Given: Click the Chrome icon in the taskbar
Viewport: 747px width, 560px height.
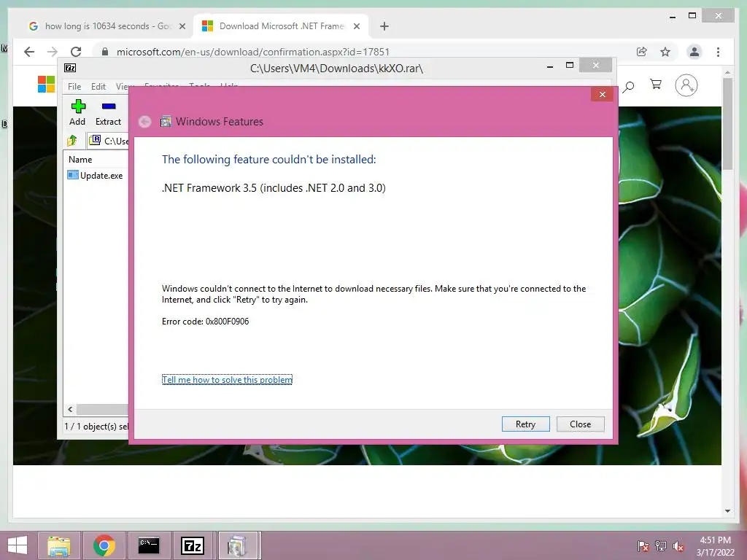Looking at the screenshot, I should pos(104,545).
